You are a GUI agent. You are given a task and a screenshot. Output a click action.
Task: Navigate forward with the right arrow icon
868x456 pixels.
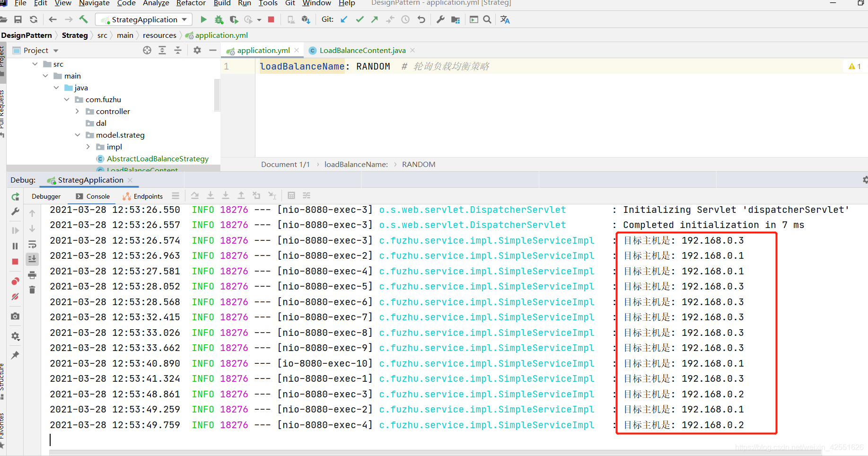pyautogui.click(x=69, y=19)
